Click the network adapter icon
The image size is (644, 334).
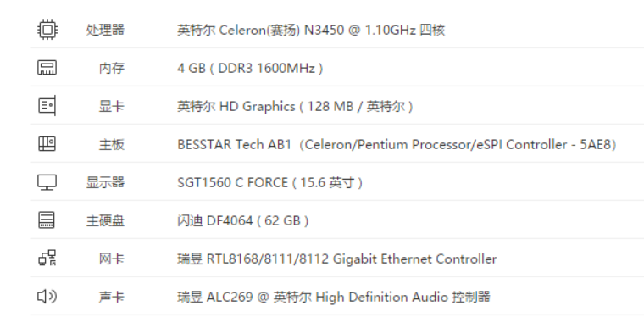tap(47, 258)
